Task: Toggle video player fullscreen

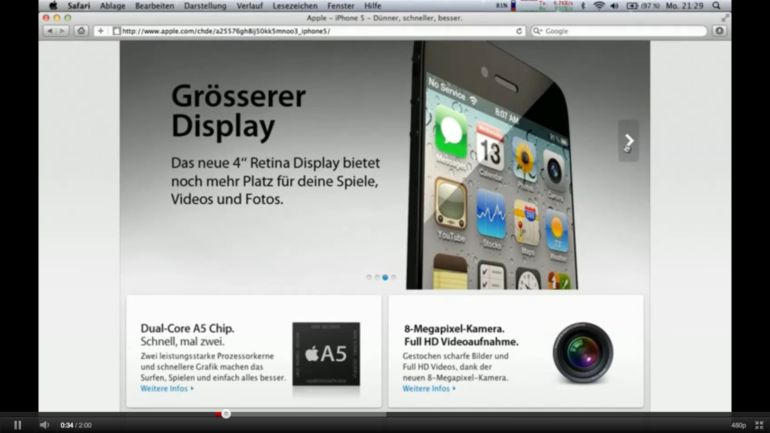Action: coord(759,425)
